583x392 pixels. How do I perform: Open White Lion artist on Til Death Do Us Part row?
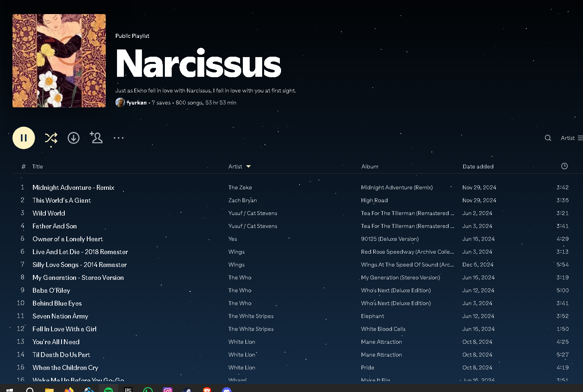click(x=242, y=355)
